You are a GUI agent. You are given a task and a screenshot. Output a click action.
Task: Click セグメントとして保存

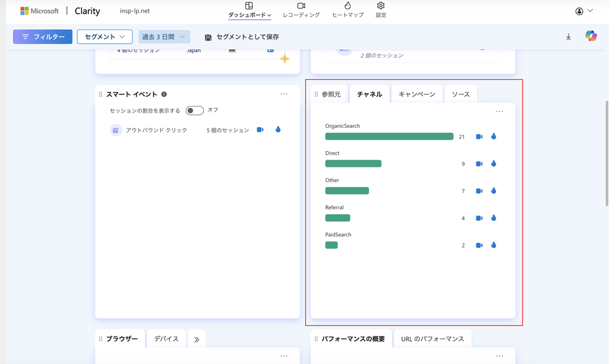[242, 37]
